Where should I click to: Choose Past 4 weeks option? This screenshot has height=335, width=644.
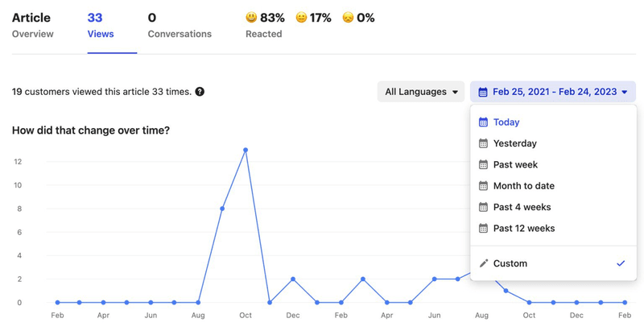point(522,207)
